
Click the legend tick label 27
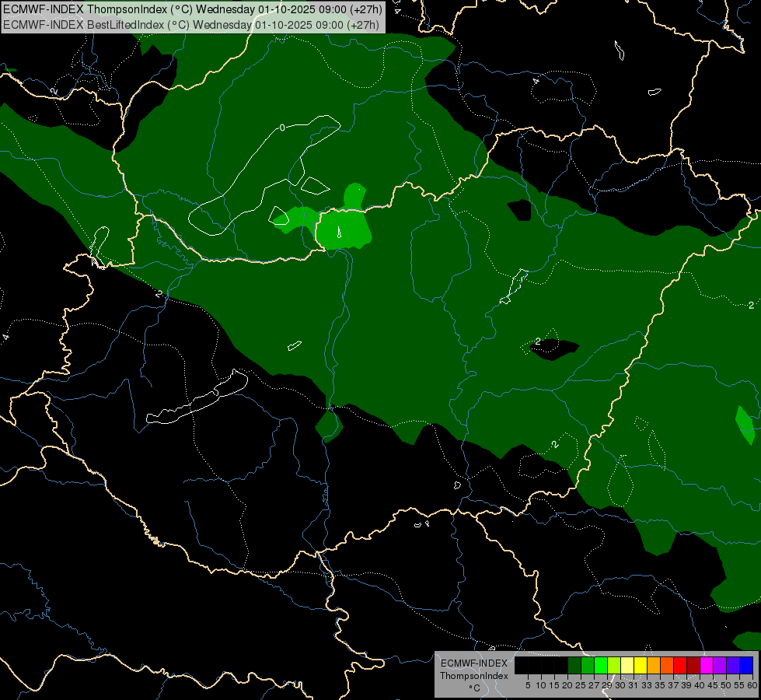(594, 685)
